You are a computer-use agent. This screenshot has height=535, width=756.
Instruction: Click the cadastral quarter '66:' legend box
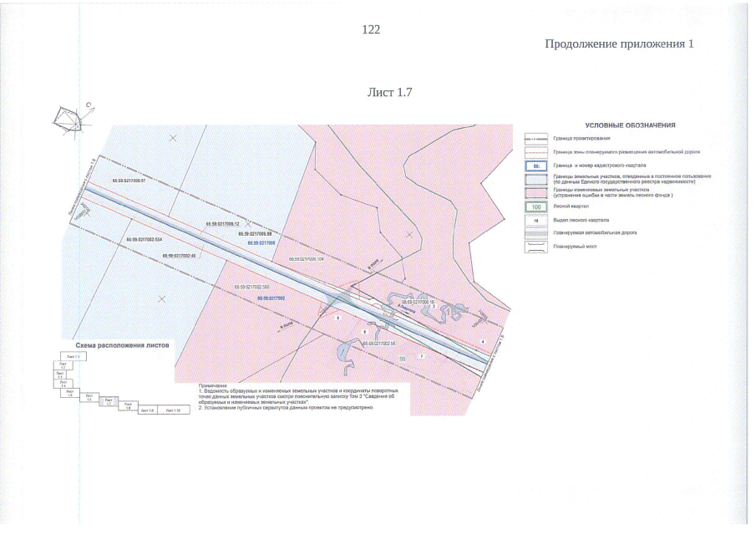pos(535,166)
